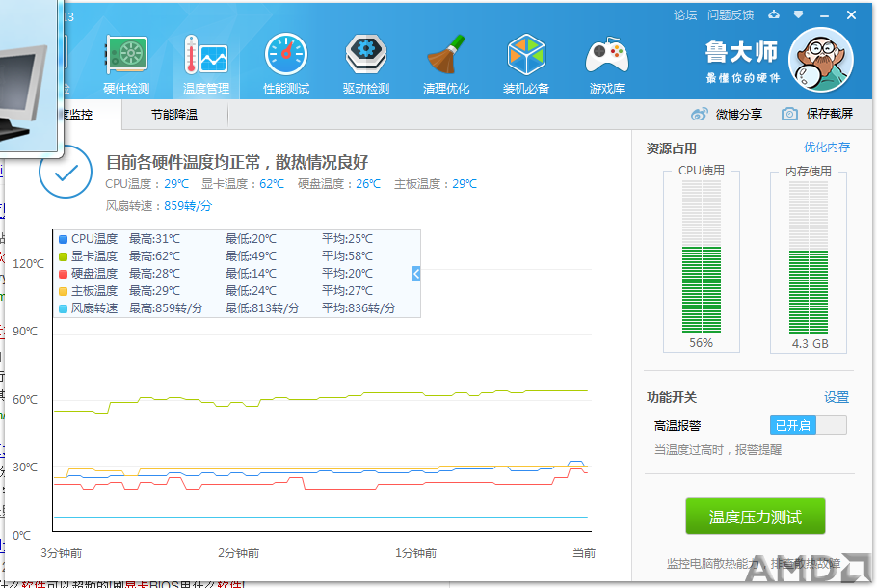Open the title bar dropdown menu arrow

799,14
